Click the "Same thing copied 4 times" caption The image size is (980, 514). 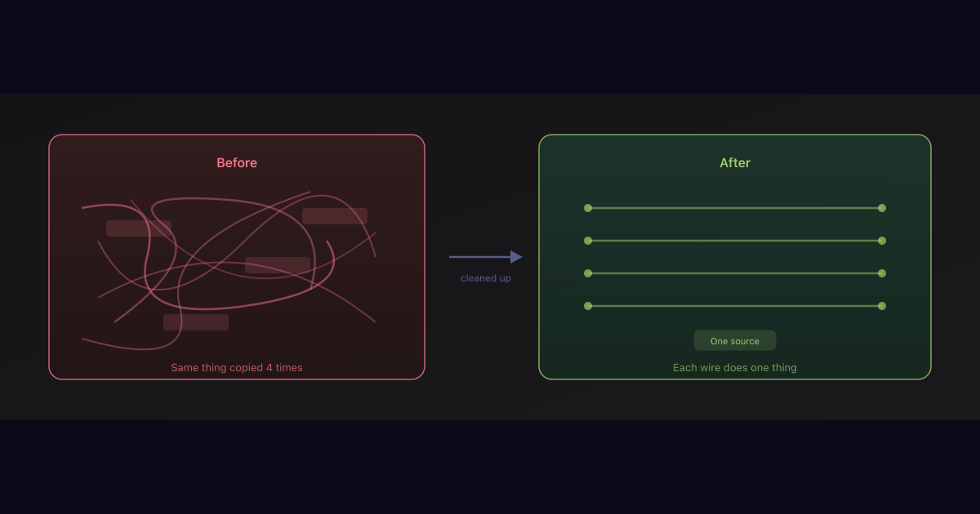click(x=237, y=368)
